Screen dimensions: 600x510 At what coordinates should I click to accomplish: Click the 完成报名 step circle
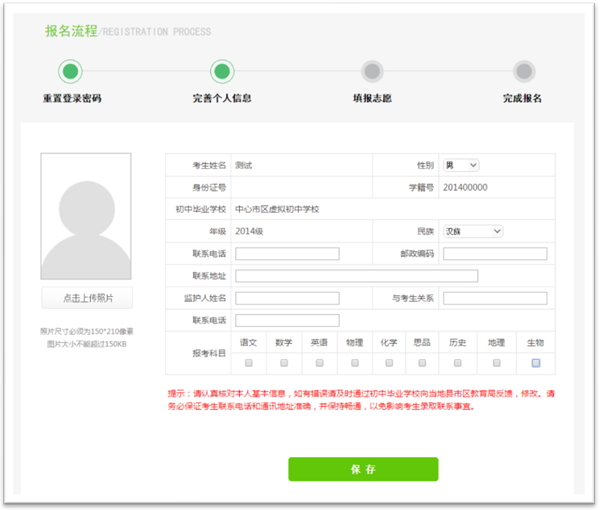click(523, 71)
